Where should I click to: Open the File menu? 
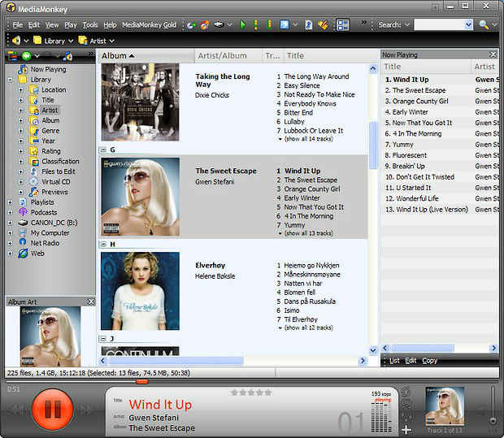coord(17,24)
